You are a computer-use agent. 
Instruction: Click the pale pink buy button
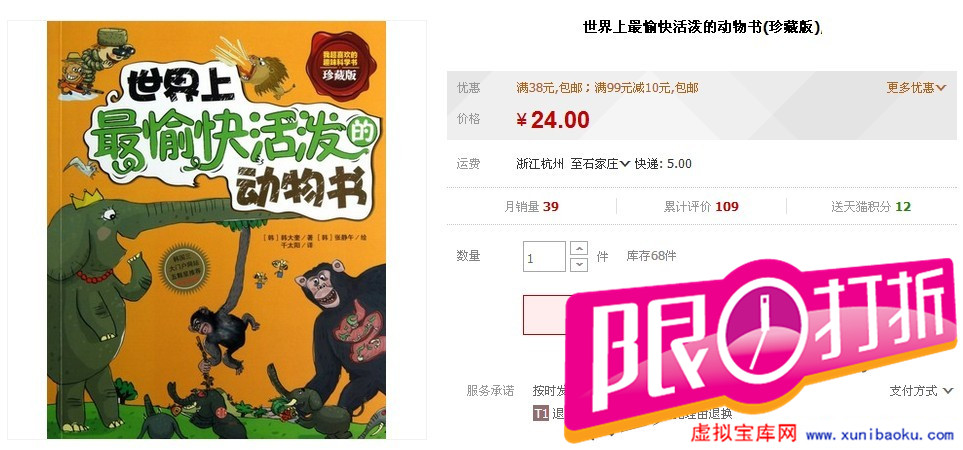(544, 315)
